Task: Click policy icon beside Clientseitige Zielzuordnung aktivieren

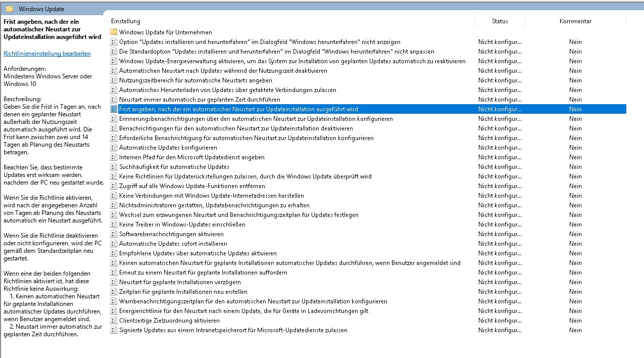Action: tap(114, 321)
